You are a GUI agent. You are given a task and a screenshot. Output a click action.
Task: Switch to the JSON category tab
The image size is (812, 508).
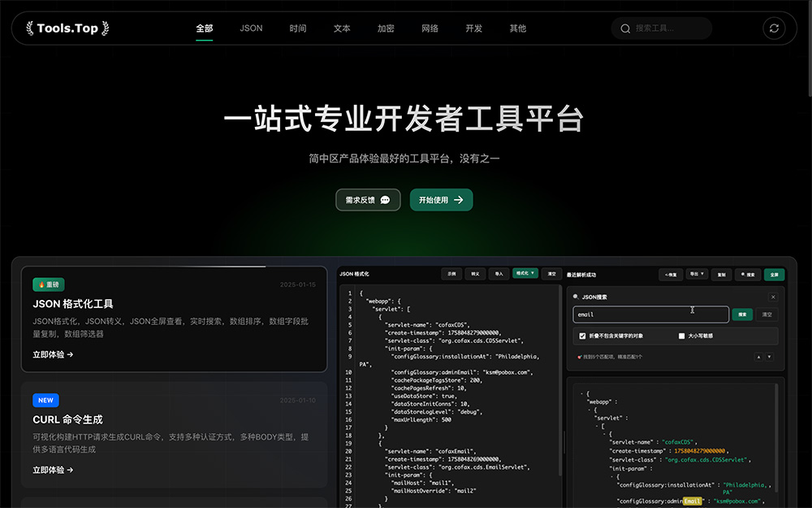[x=251, y=28]
